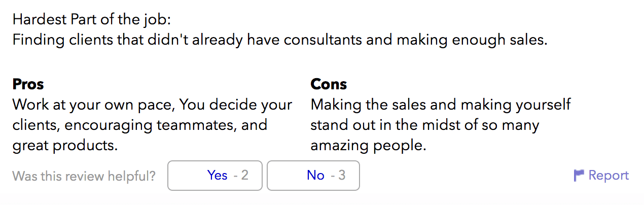
Task: Select the Pros heading
Action: tap(28, 84)
